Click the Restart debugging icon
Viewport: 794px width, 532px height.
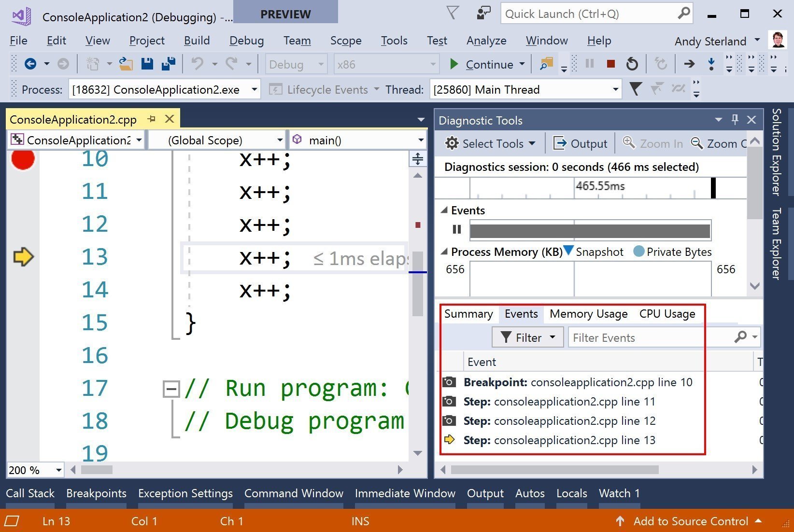pos(632,64)
